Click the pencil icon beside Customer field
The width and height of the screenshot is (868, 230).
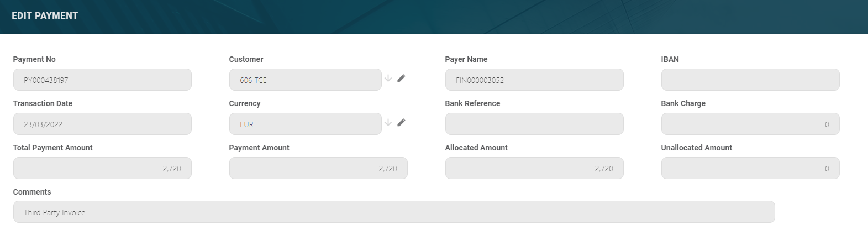pyautogui.click(x=401, y=79)
